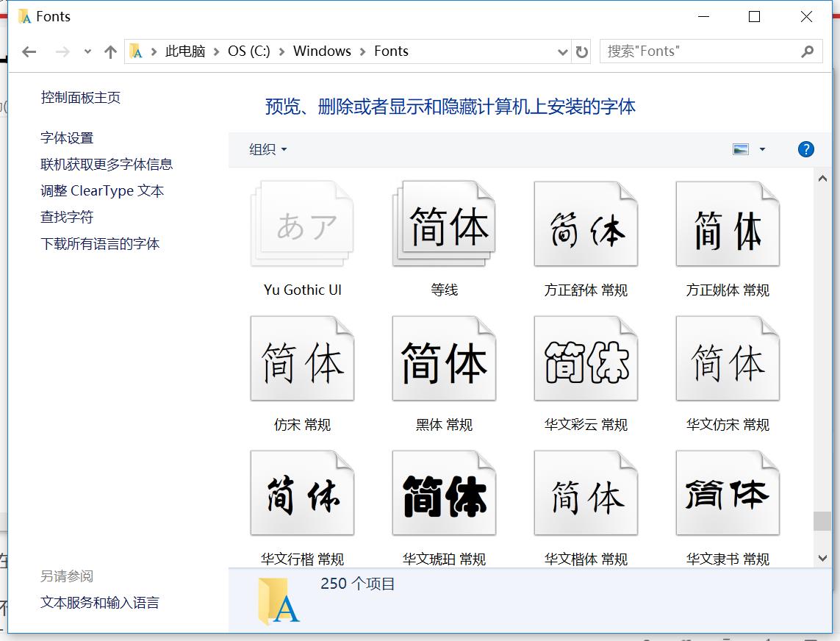Viewport: 840px width, 641px height.
Task: Select the 黑体 常规 font thumbnail
Action: tap(444, 359)
